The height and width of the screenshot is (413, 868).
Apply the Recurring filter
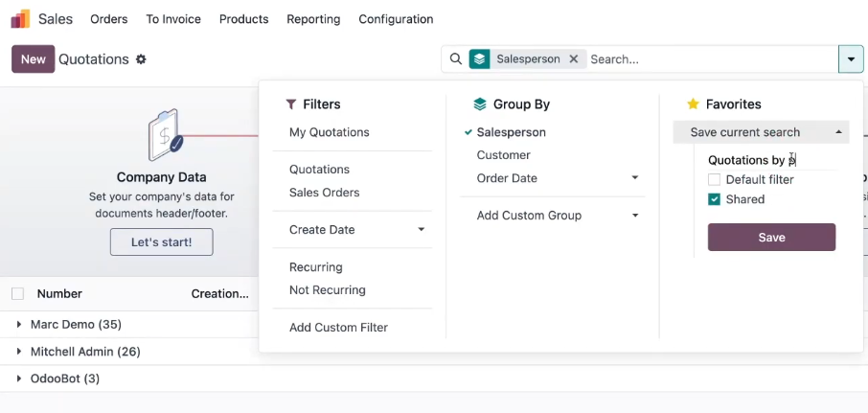[x=316, y=267]
